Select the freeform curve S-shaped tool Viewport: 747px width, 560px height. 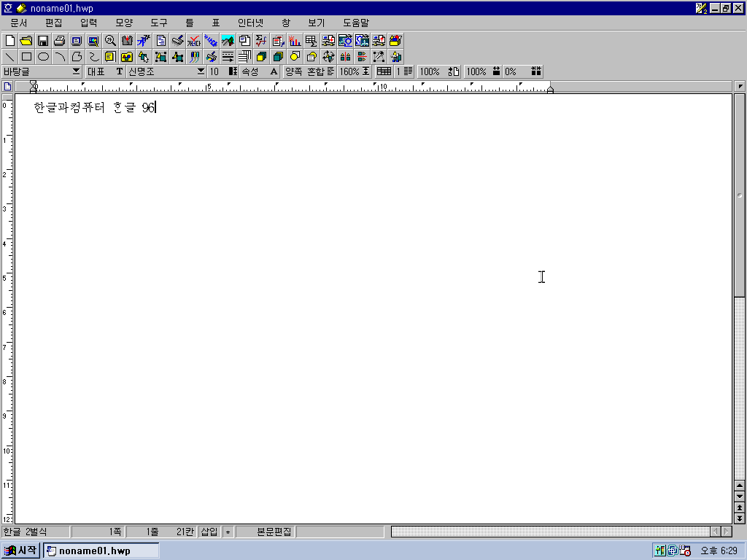point(93,57)
